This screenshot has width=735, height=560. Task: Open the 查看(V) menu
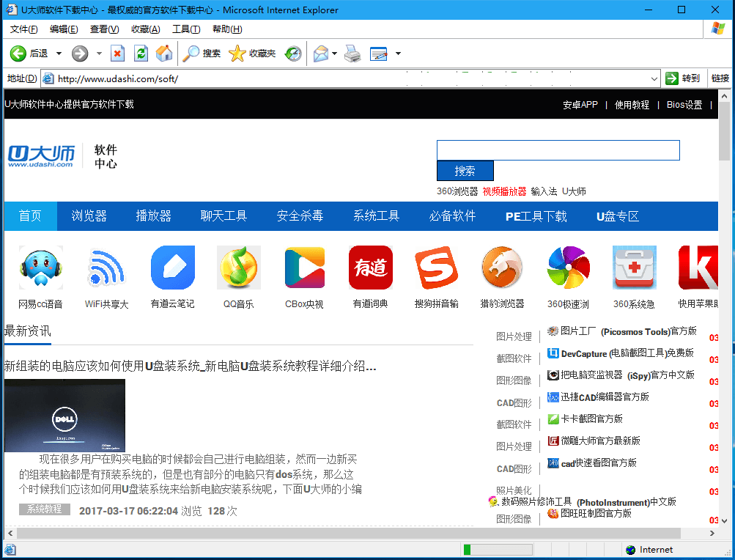(104, 29)
